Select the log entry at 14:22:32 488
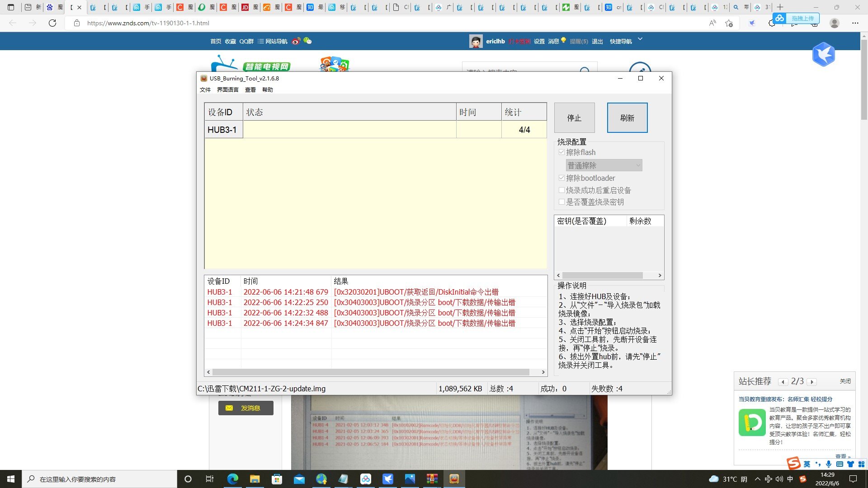The image size is (868, 488). point(375,313)
